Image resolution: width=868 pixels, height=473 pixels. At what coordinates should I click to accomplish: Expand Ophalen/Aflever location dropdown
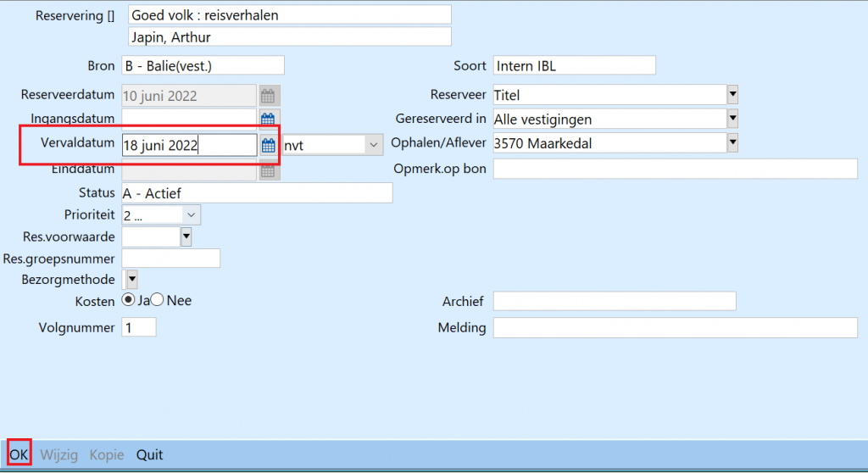pos(732,144)
